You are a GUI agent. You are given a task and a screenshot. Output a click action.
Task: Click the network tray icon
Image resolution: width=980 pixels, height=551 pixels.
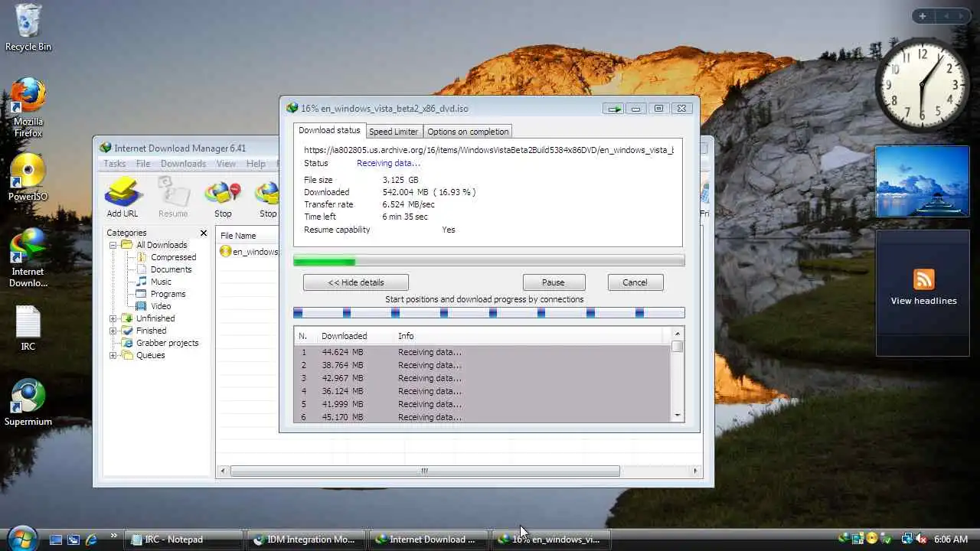pos(906,540)
